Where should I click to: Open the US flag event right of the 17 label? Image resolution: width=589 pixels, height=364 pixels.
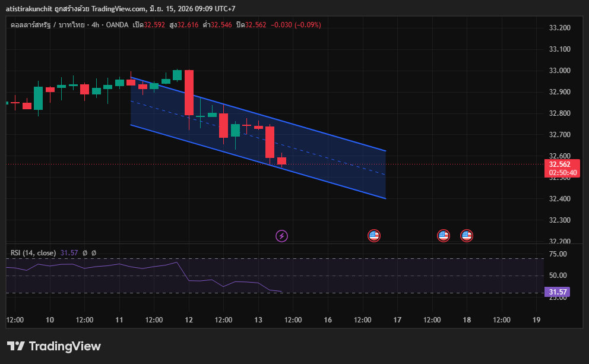pyautogui.click(x=444, y=236)
